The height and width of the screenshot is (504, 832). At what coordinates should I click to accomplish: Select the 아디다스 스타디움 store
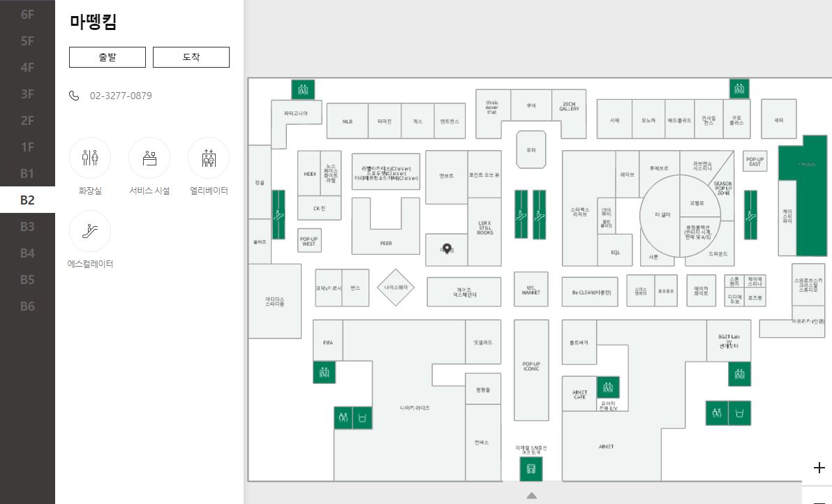275,302
